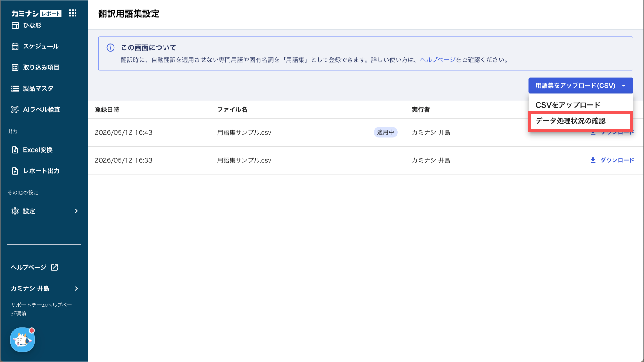Open スケジュール calendar icon in sidebar
Screen dimensions: 644x362
(x=15, y=47)
